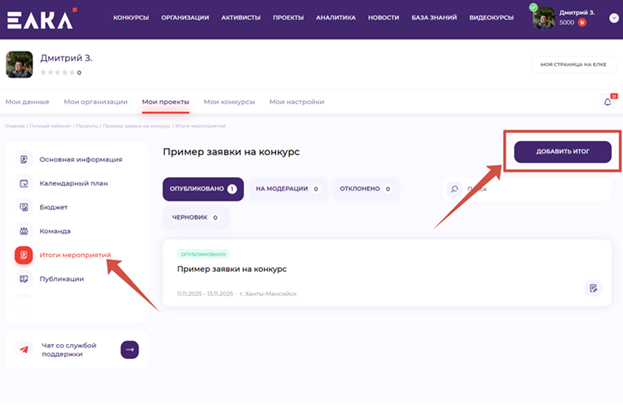623x407 pixels.
Task: Open Моя страница на Елке button
Action: coord(573,64)
